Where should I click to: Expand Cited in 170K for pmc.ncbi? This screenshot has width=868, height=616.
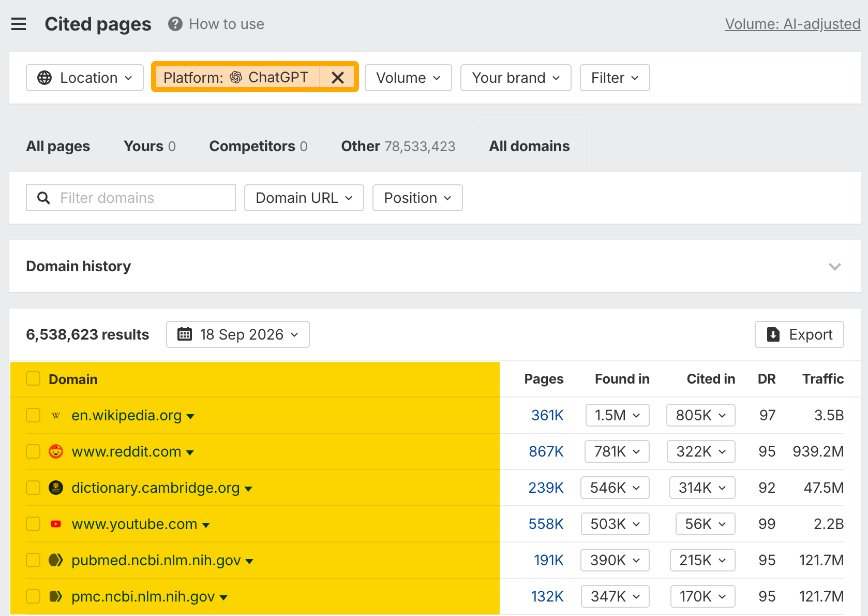703,596
